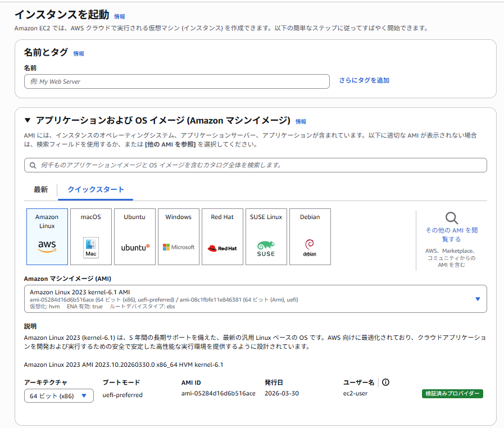
Task: Choose the Red Hat image tile
Action: tap(222, 236)
